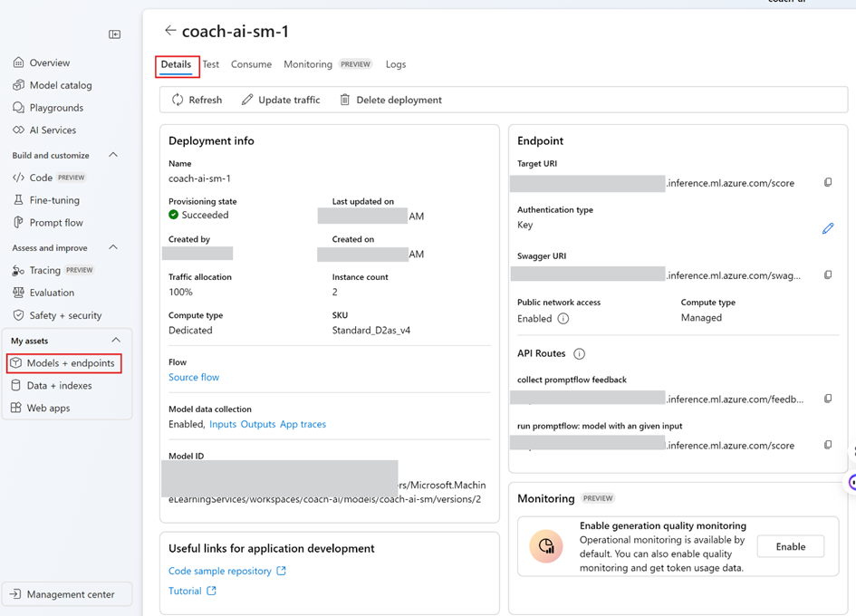Viewport: 856px width, 616px height.
Task: Click the Compute type value Dedicated
Action: click(x=190, y=331)
